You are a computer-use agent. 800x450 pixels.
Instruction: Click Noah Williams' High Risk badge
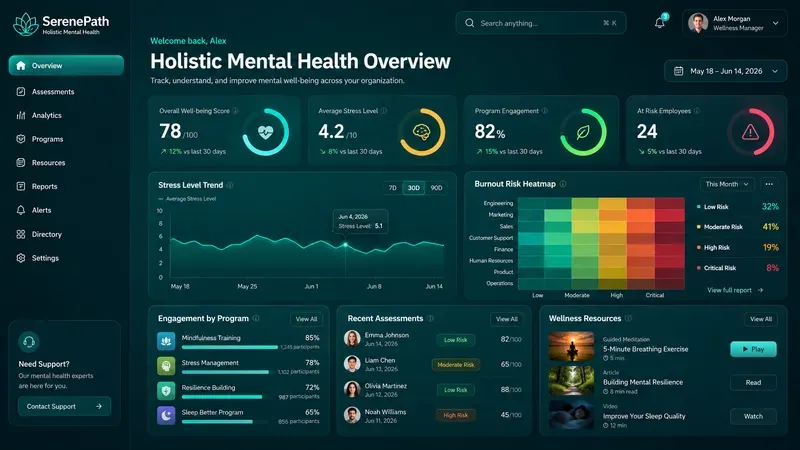pyautogui.click(x=456, y=415)
